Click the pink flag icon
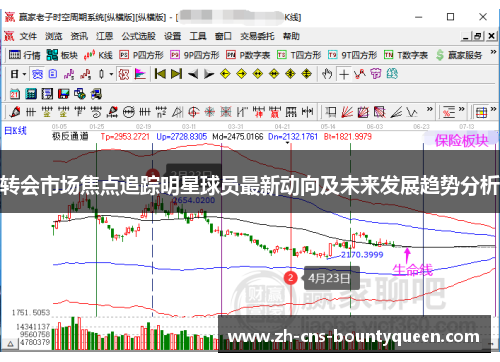The image size is (500, 362). [140, 74]
